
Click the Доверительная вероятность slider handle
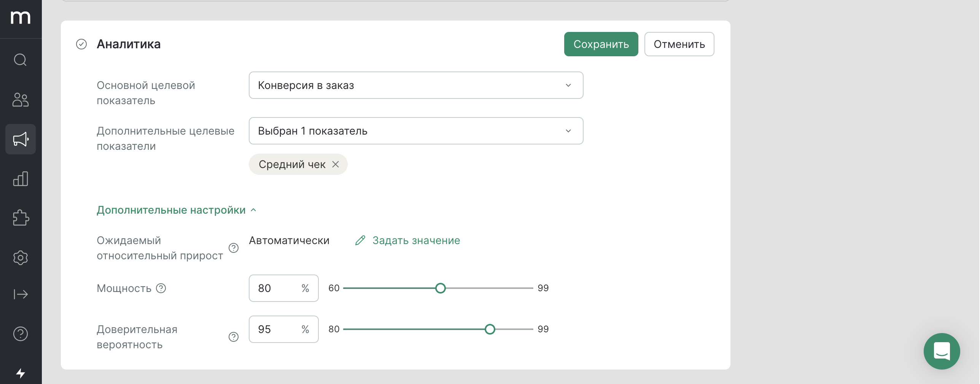[x=490, y=329]
